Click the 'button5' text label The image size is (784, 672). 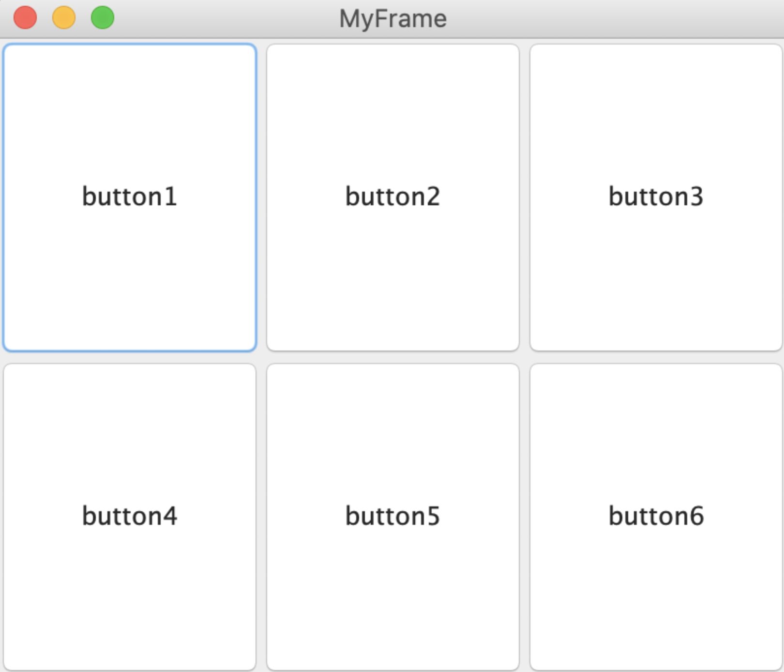click(392, 516)
